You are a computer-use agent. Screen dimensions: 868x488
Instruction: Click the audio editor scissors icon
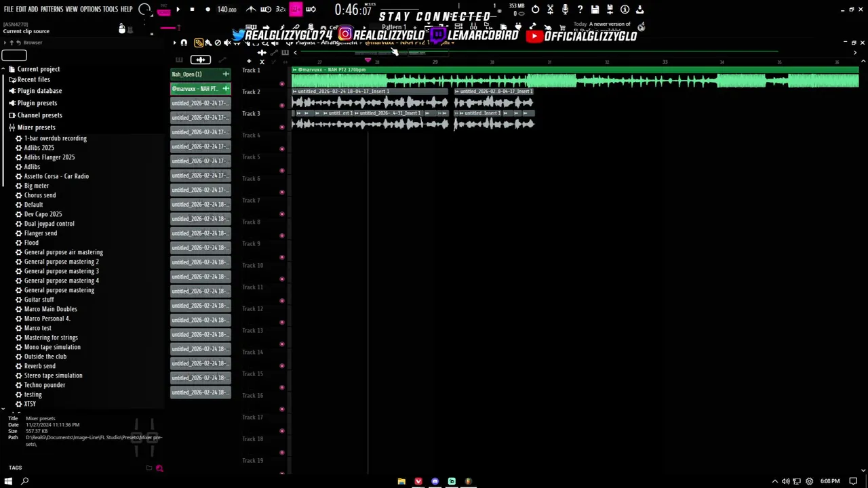pos(550,9)
